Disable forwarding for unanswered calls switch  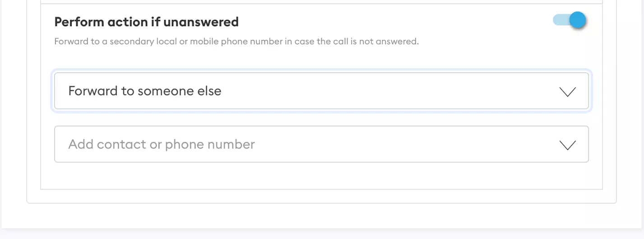[570, 20]
